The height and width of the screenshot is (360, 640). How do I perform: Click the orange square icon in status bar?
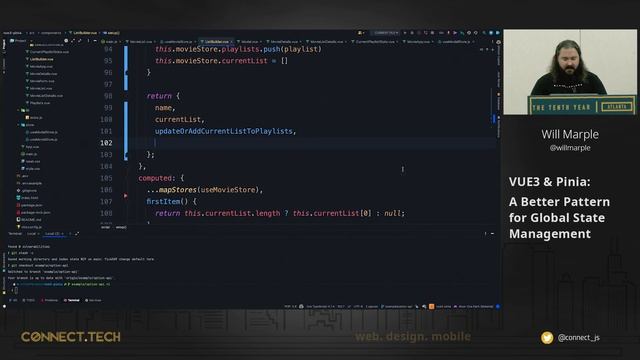pos(431,307)
